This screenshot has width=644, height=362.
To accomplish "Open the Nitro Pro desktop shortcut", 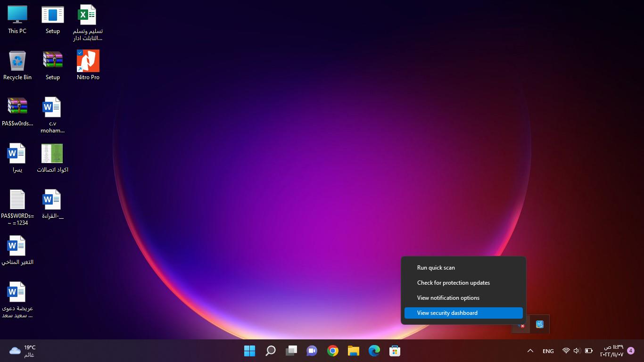I will tap(88, 61).
